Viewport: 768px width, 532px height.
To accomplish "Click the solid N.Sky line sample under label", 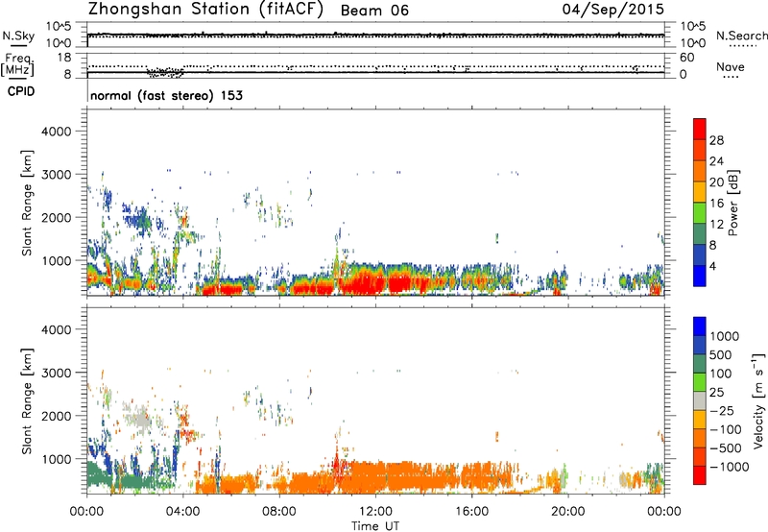I will click(18, 46).
